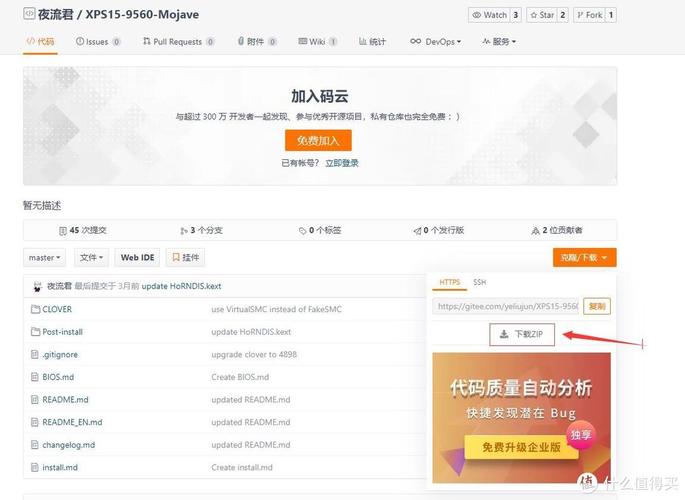
Task: Open the .gitignore file
Action: (x=60, y=355)
